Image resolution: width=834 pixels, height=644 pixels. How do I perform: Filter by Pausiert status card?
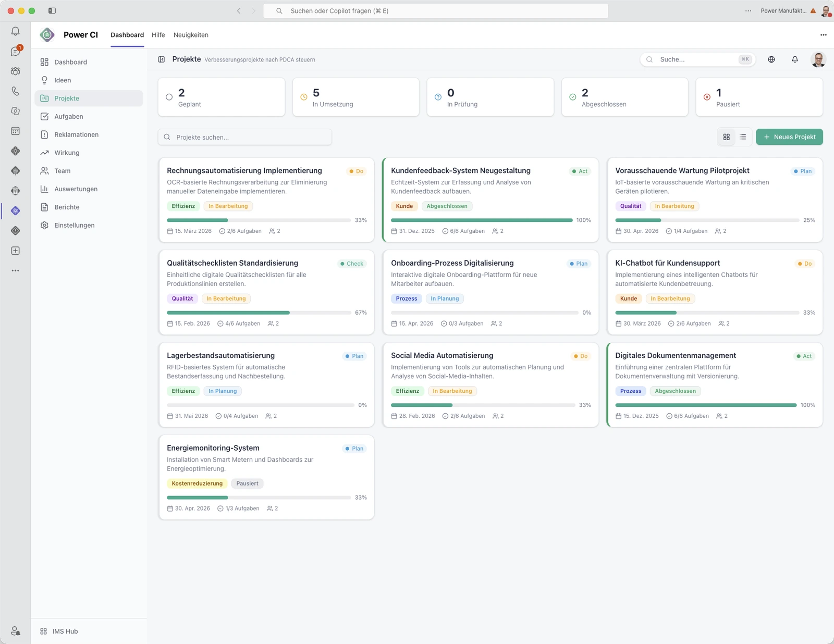759,97
